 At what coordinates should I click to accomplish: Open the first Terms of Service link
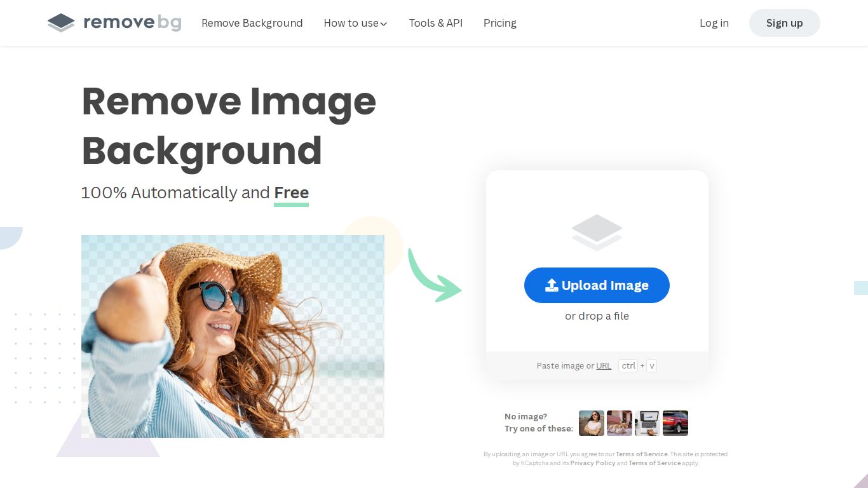pos(642,454)
